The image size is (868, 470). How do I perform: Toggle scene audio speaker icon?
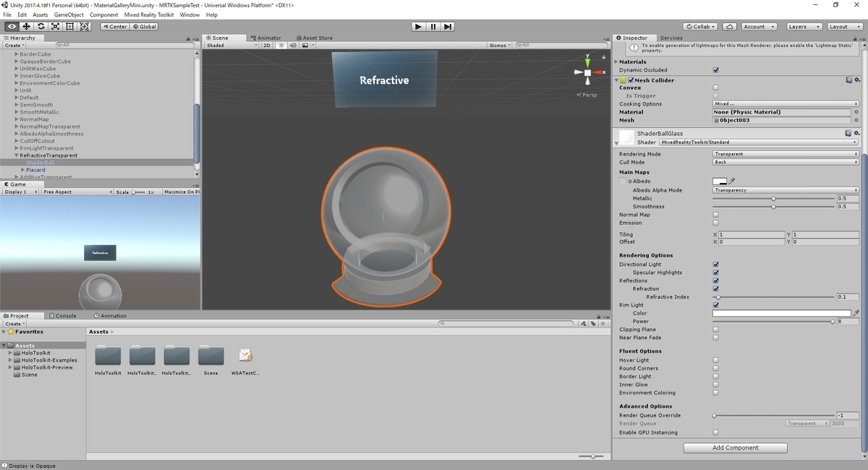[x=293, y=45]
